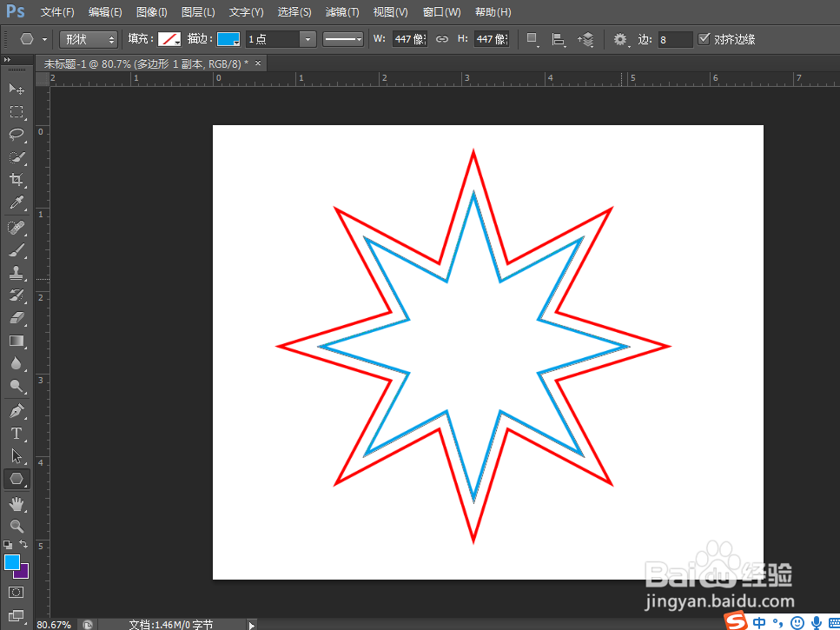Open the 选择(S) menu
This screenshot has height=630, width=840.
[294, 12]
